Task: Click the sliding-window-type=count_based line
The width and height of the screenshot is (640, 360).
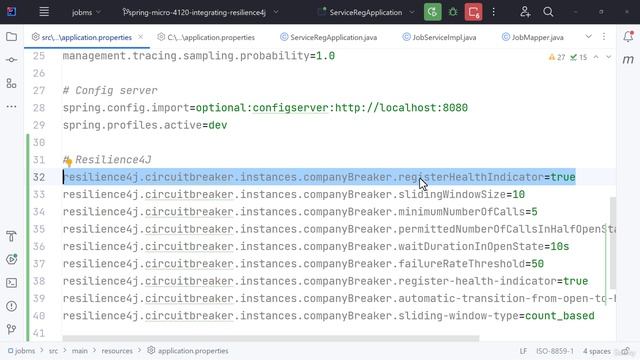Action: point(329,316)
